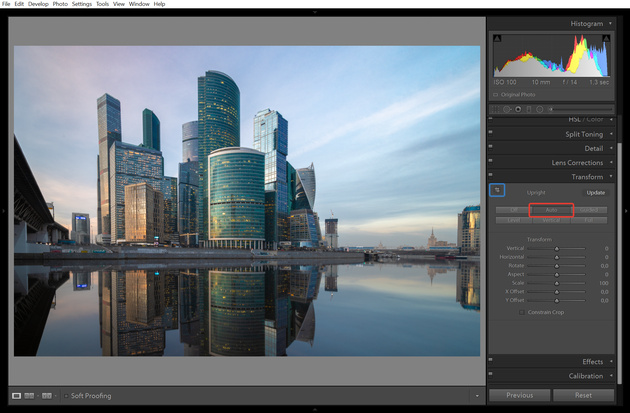The width and height of the screenshot is (630, 413).
Task: Hide the right panel group arrow
Action: tap(626, 211)
